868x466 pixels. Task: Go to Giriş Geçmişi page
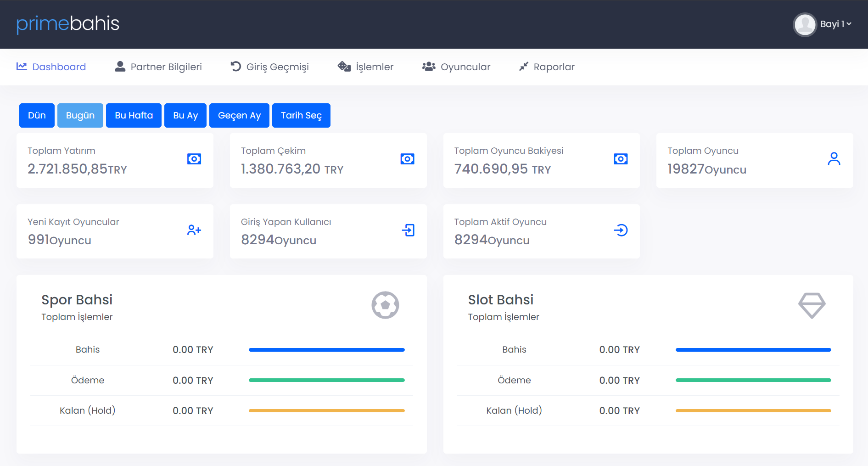click(270, 67)
